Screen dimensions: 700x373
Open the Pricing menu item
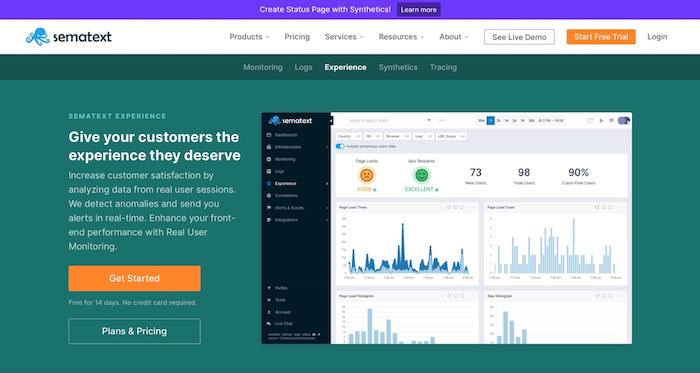(x=297, y=37)
